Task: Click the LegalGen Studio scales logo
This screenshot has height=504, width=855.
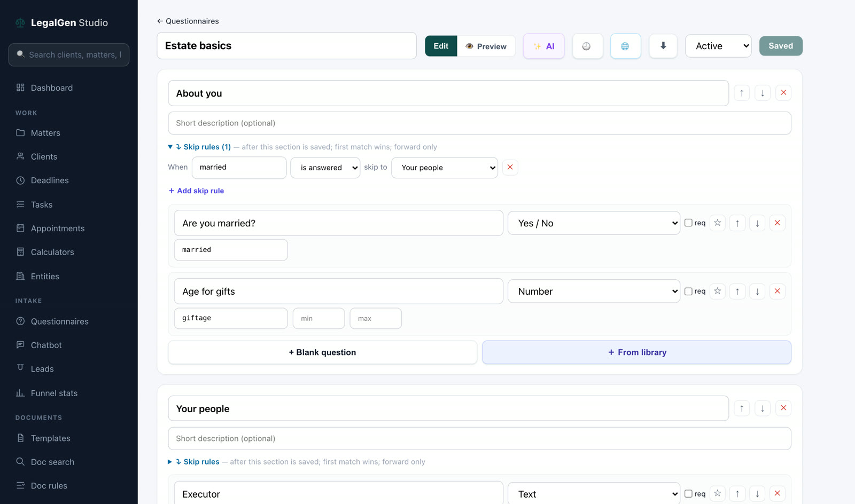Action: coord(20,23)
